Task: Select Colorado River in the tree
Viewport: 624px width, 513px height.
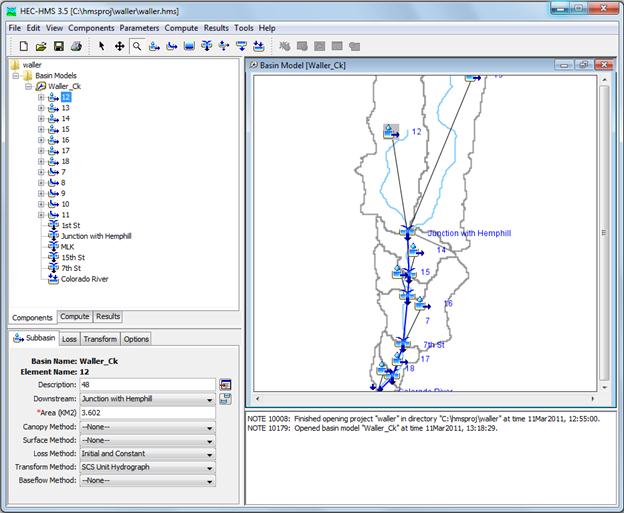Action: (84, 279)
